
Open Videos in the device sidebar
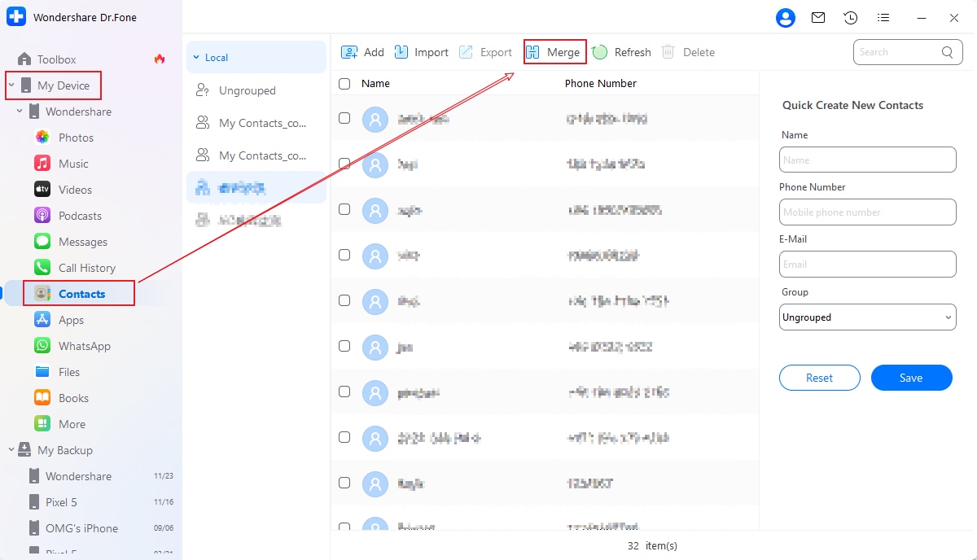click(x=75, y=190)
